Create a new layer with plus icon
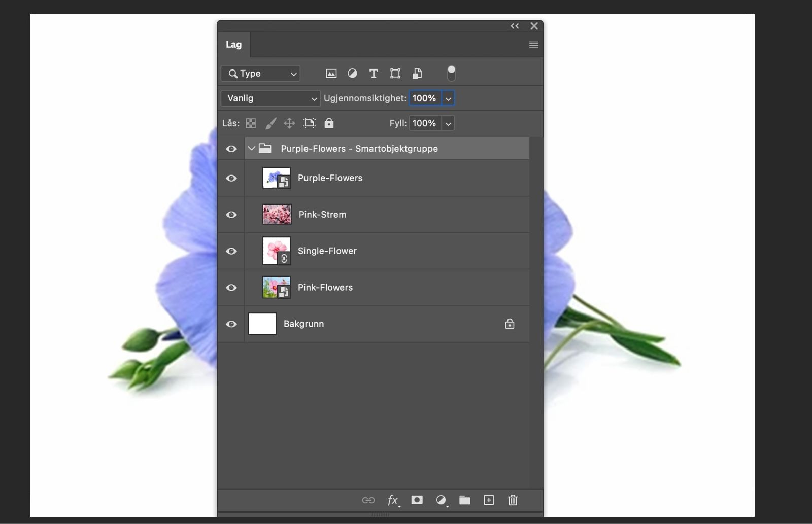Image resolution: width=812 pixels, height=524 pixels. pos(489,500)
